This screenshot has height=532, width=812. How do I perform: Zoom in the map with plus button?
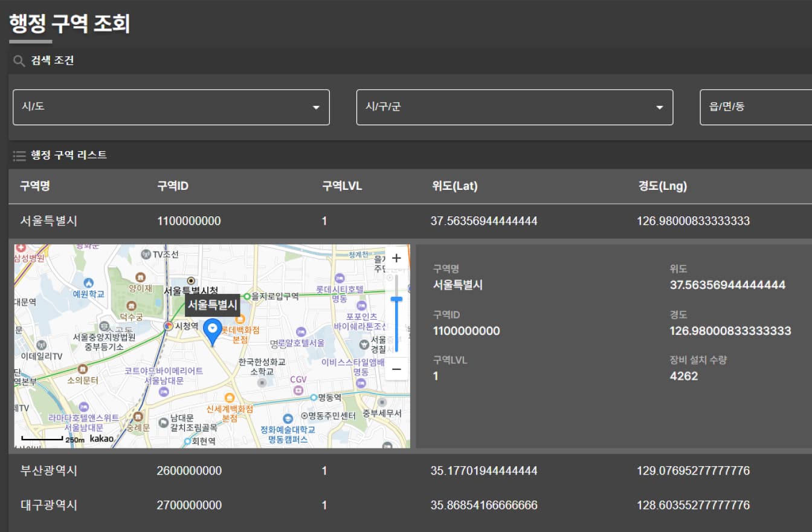(x=396, y=258)
